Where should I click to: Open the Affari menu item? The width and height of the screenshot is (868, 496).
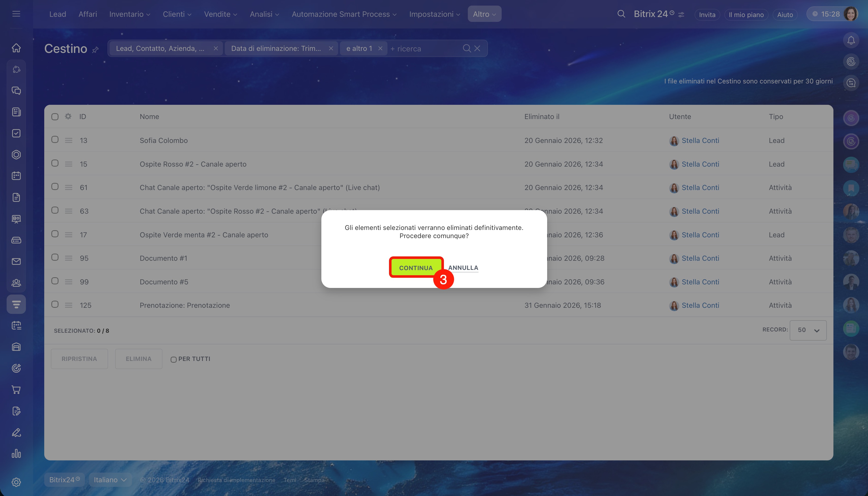coord(87,14)
